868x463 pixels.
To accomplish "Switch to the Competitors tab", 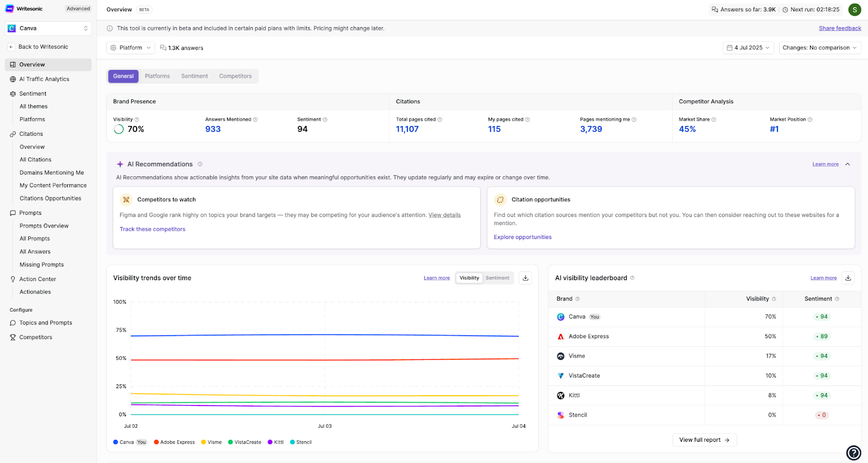I will pos(235,77).
